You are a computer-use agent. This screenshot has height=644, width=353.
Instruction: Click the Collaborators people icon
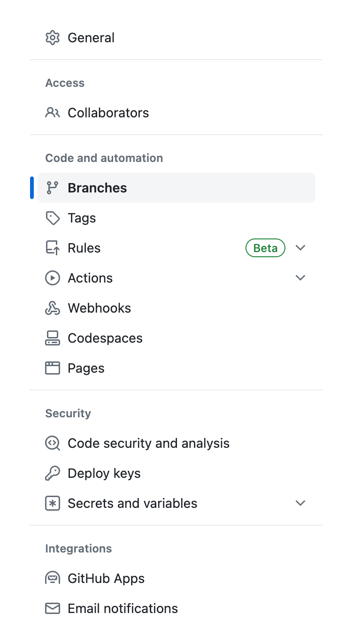[x=53, y=112]
